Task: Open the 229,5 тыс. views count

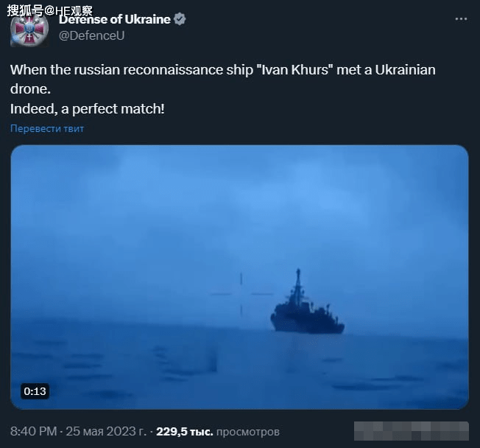Action: [185, 432]
